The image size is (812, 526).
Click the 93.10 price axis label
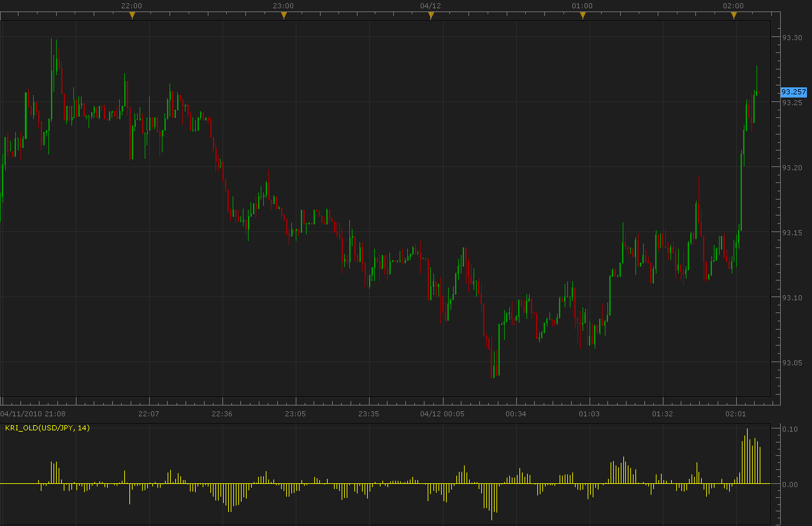(792, 298)
